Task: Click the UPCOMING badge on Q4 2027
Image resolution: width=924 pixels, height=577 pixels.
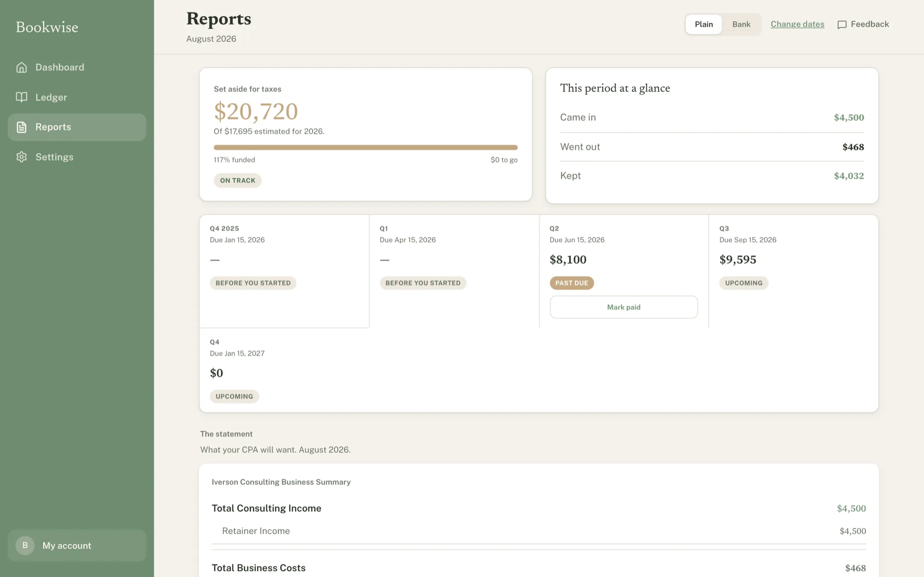Action: click(234, 396)
